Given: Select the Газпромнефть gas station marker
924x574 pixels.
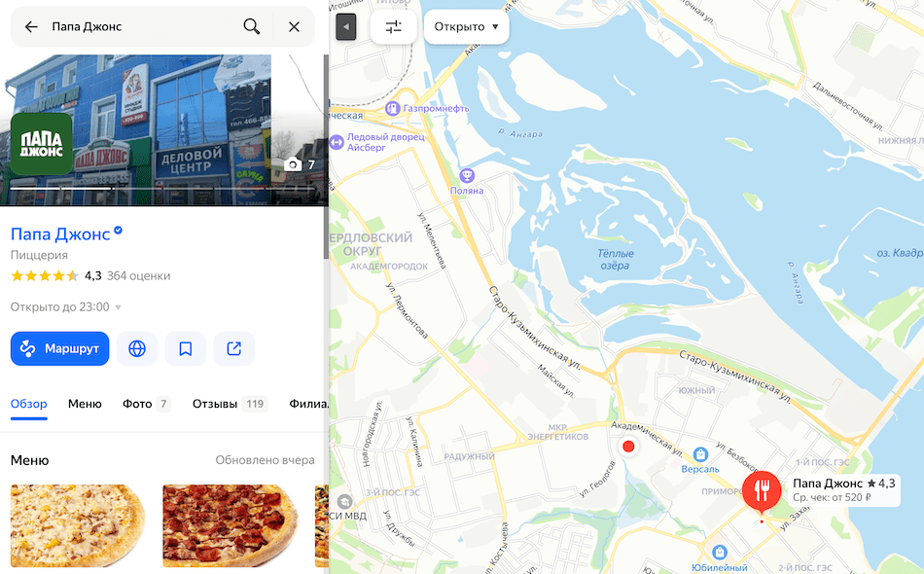Looking at the screenshot, I should click(393, 108).
